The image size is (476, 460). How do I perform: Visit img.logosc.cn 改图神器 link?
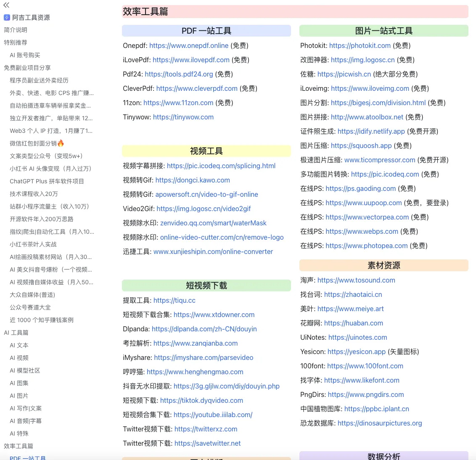(x=363, y=60)
